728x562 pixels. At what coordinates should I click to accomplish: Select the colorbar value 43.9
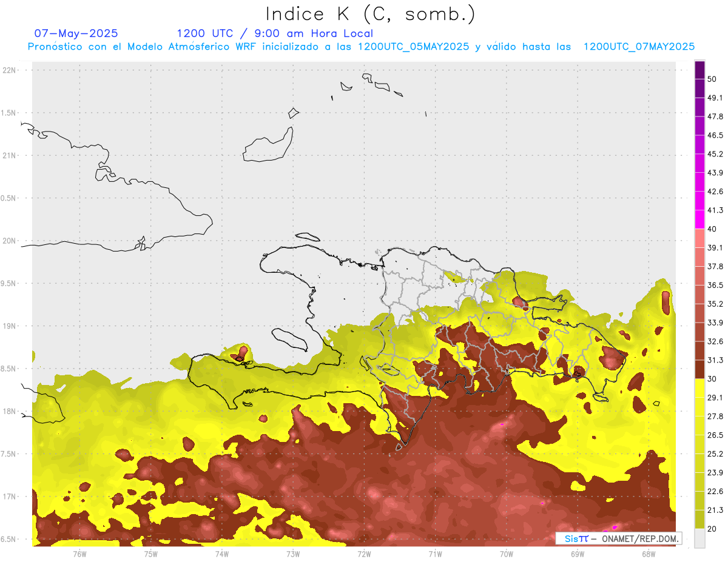(715, 173)
